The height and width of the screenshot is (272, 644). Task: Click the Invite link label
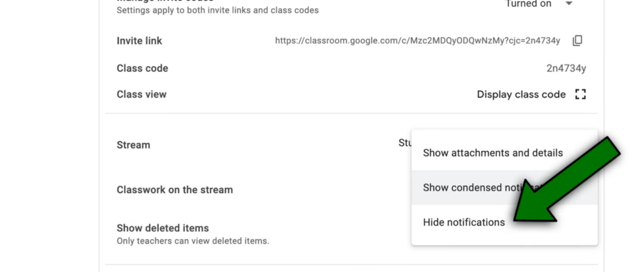pos(139,41)
